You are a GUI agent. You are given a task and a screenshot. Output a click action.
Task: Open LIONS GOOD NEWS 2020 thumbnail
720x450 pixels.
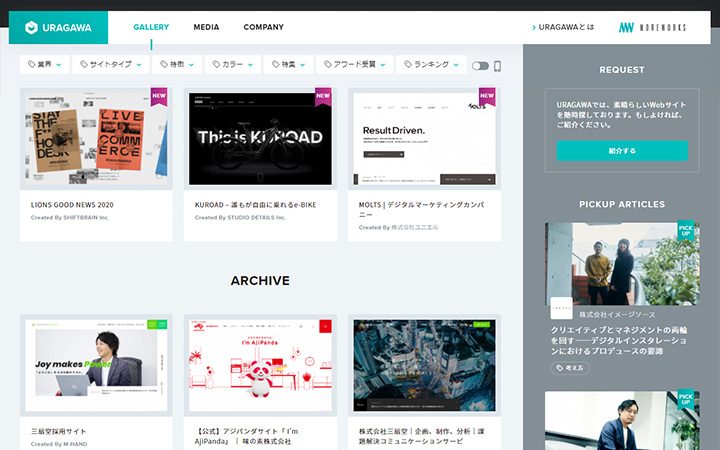tap(96, 139)
